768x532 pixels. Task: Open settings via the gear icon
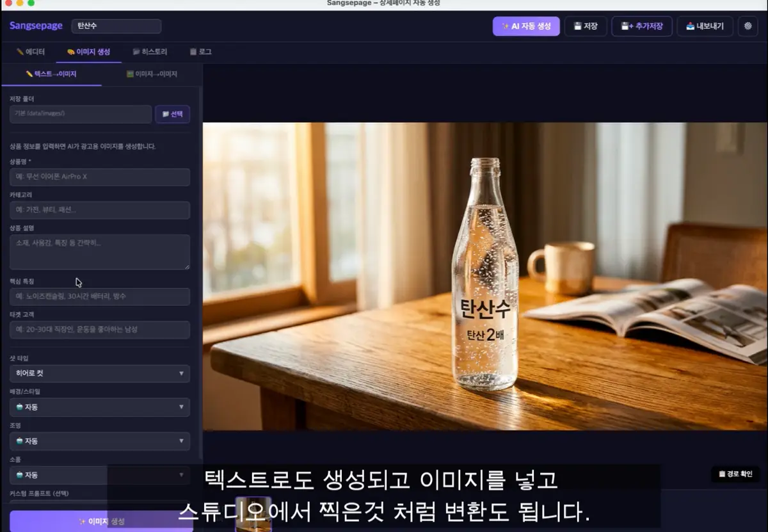748,26
